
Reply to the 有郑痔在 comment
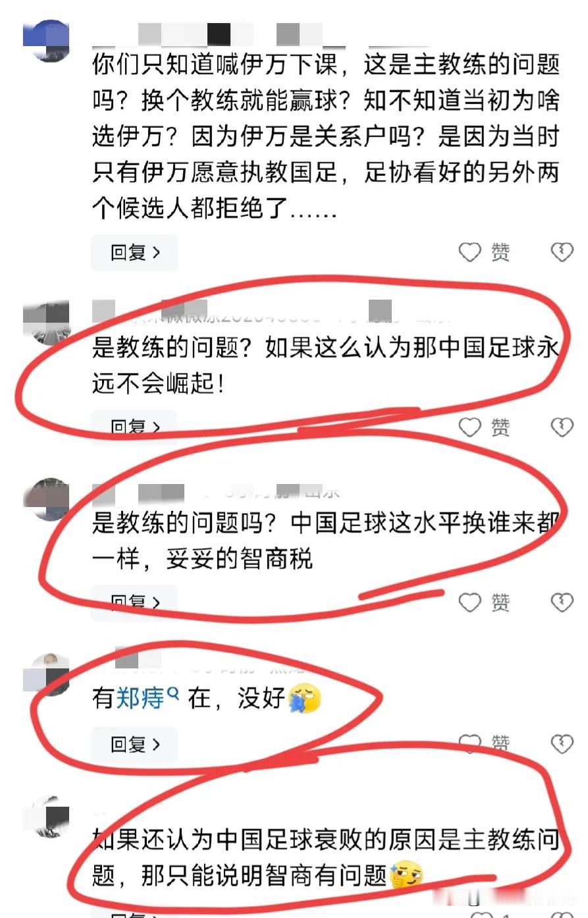(134, 744)
